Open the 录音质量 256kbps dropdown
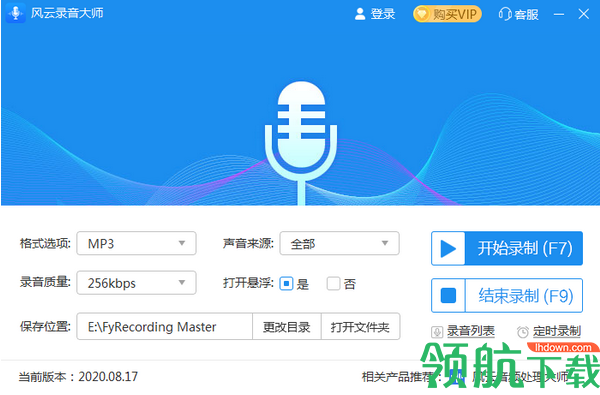The height and width of the screenshot is (395, 600). 136,283
